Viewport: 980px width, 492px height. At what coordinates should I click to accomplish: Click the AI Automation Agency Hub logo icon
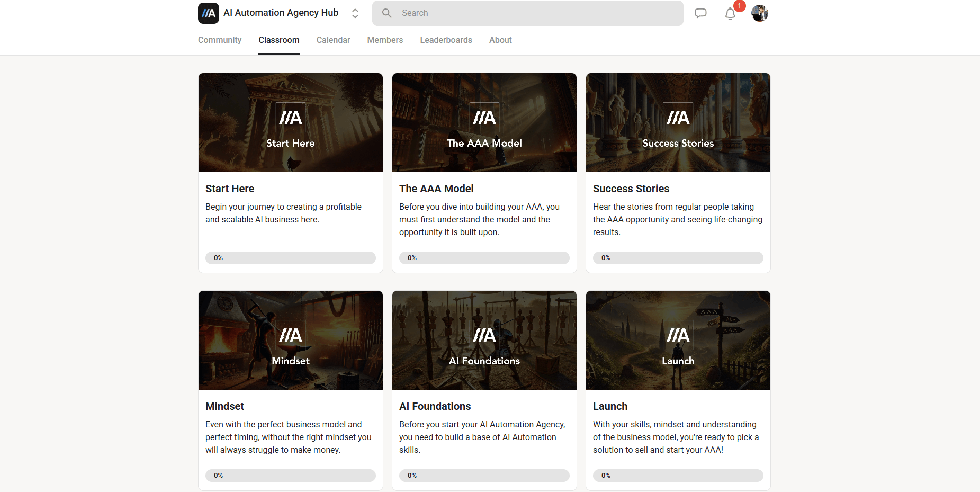point(209,13)
